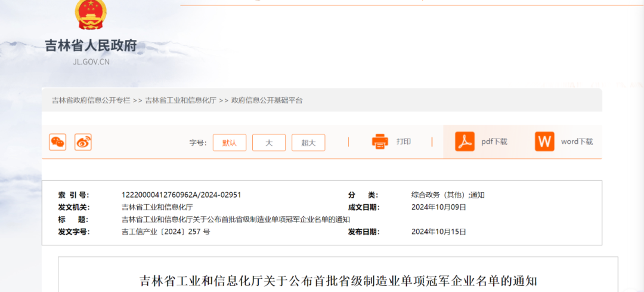Click the Weibo share icon
This screenshot has height=292, width=644.
click(83, 142)
